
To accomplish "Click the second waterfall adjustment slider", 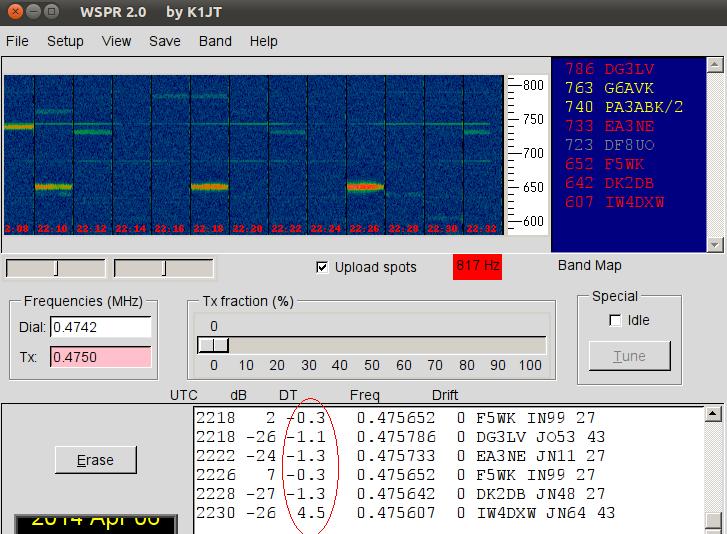I will coord(164,268).
